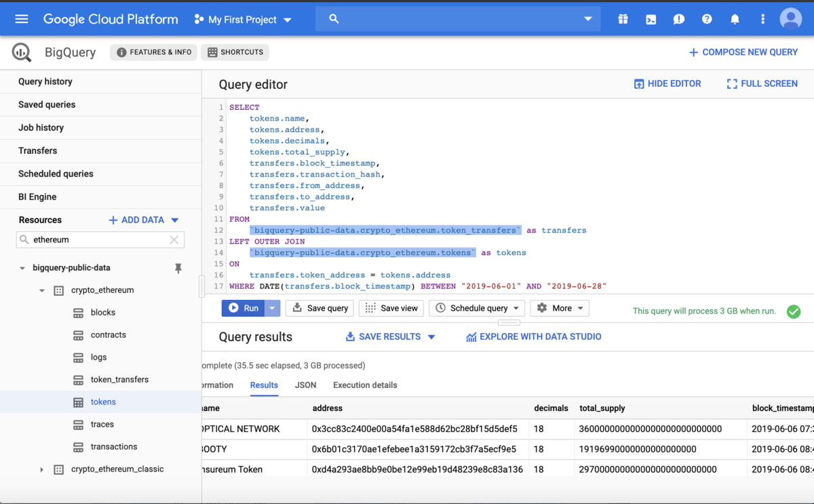Screen dimensions: 814x504
Task: Click Save view button
Action: click(x=391, y=308)
